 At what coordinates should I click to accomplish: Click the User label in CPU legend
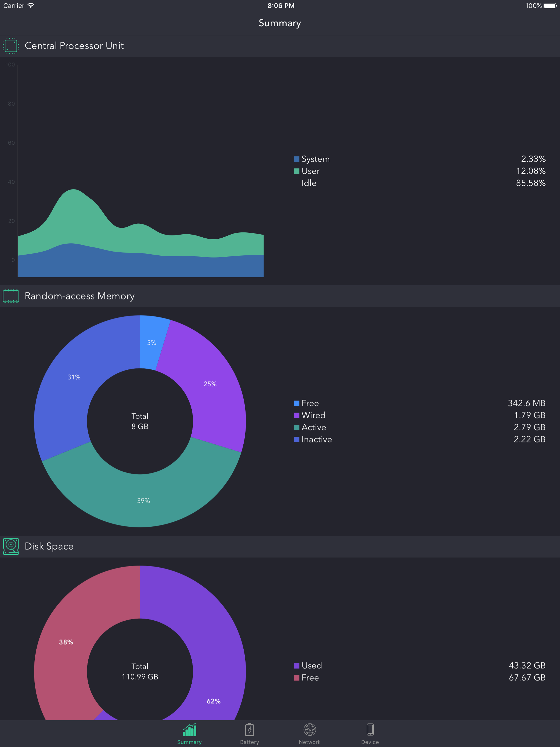click(310, 171)
